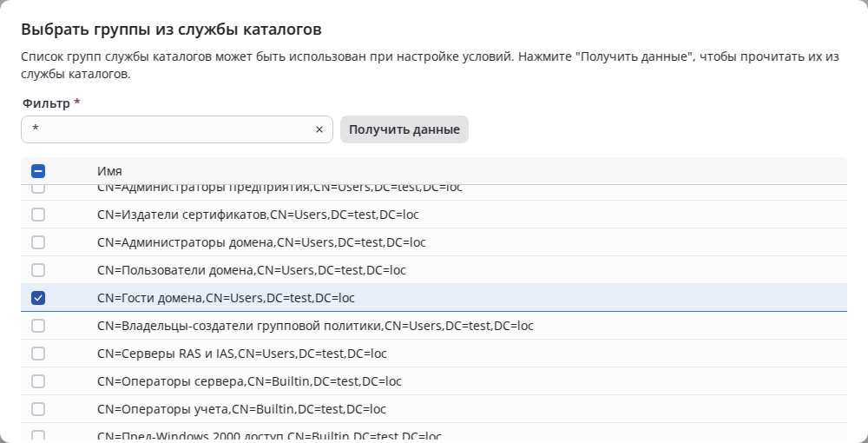Click the Фильтр text input field
868x443 pixels.
tap(165, 129)
